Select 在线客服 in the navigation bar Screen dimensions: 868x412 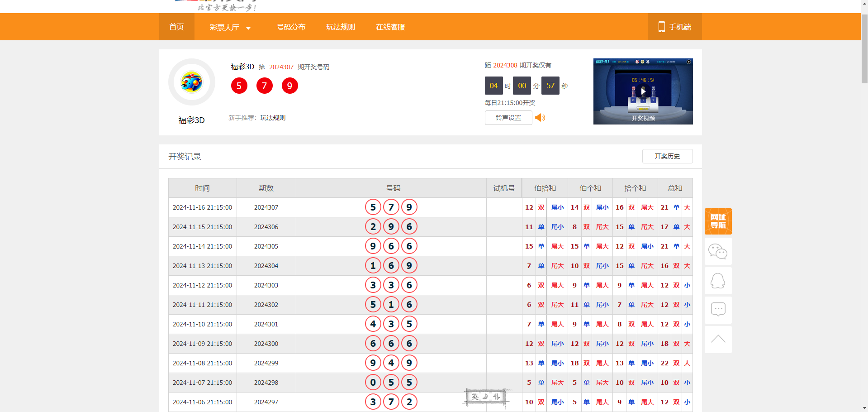[390, 27]
